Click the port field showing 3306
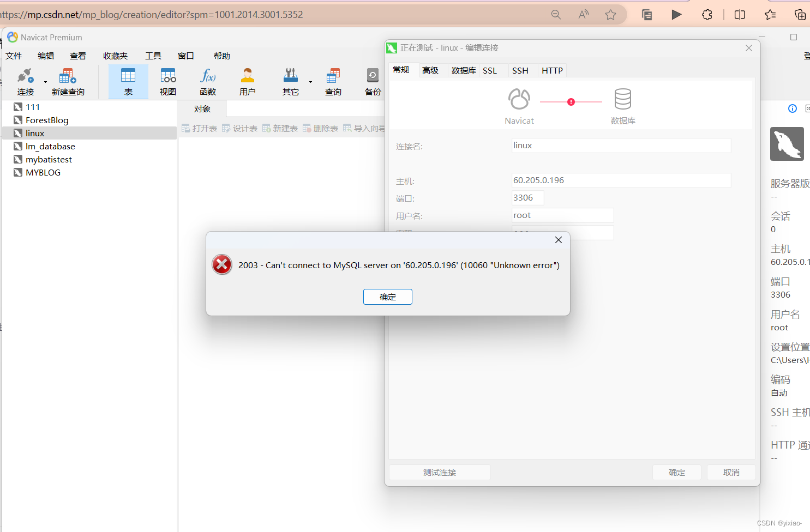 528,198
